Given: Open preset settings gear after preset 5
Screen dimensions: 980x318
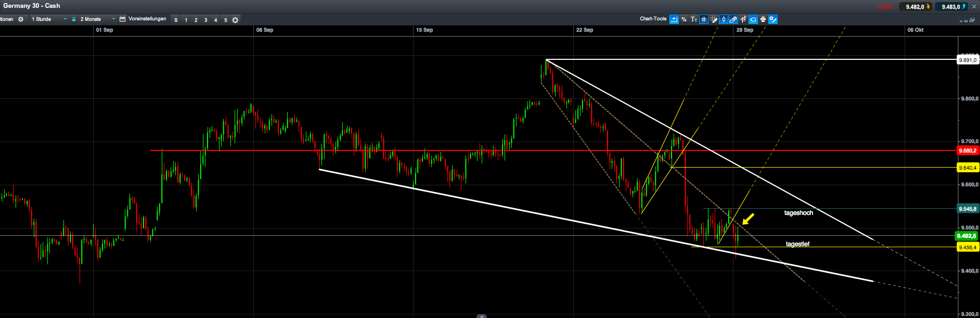Looking at the screenshot, I should pyautogui.click(x=235, y=20).
